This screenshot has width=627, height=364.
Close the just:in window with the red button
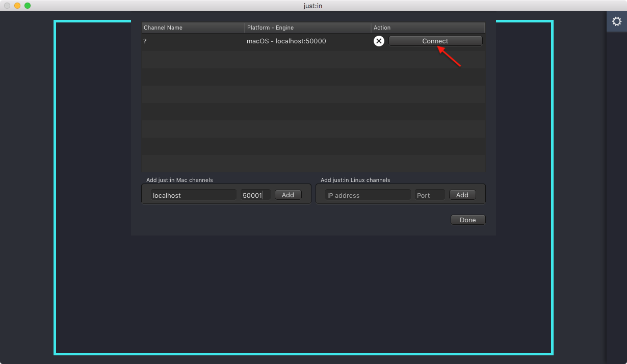(7, 6)
